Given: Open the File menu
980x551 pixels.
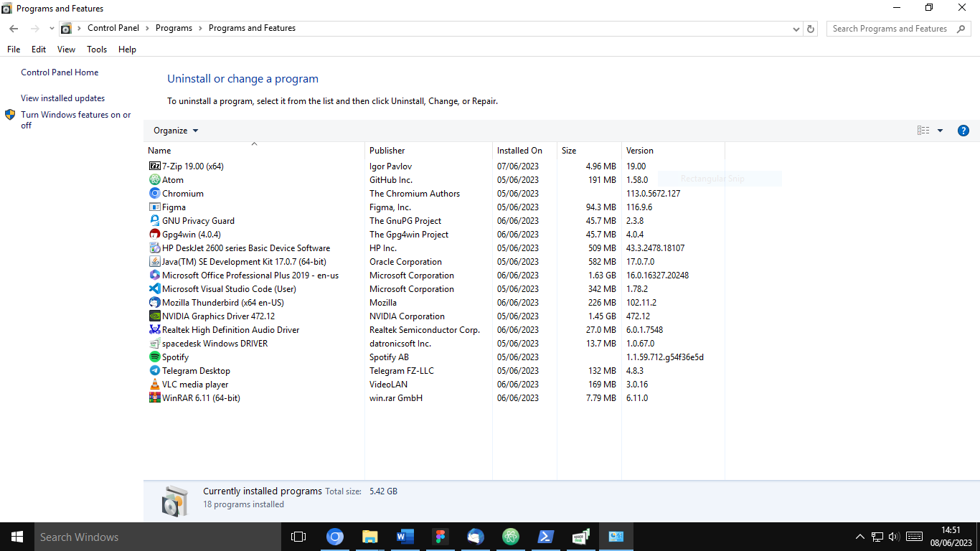Looking at the screenshot, I should [x=14, y=50].
